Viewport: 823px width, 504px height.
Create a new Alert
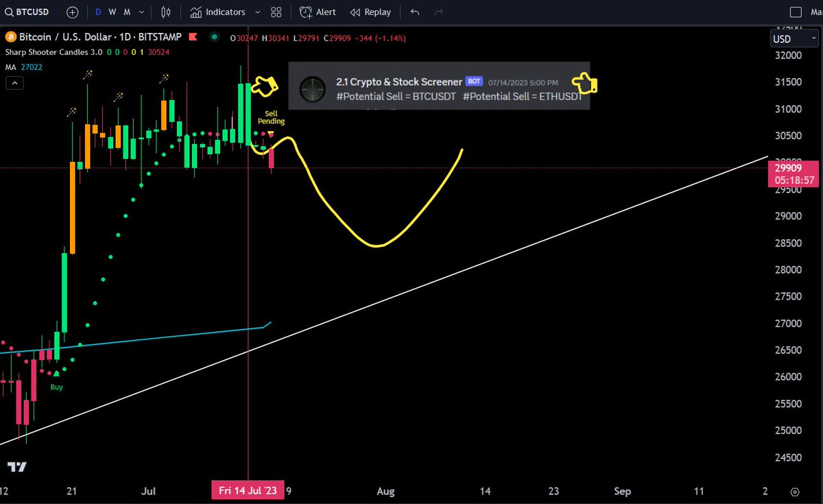point(317,12)
